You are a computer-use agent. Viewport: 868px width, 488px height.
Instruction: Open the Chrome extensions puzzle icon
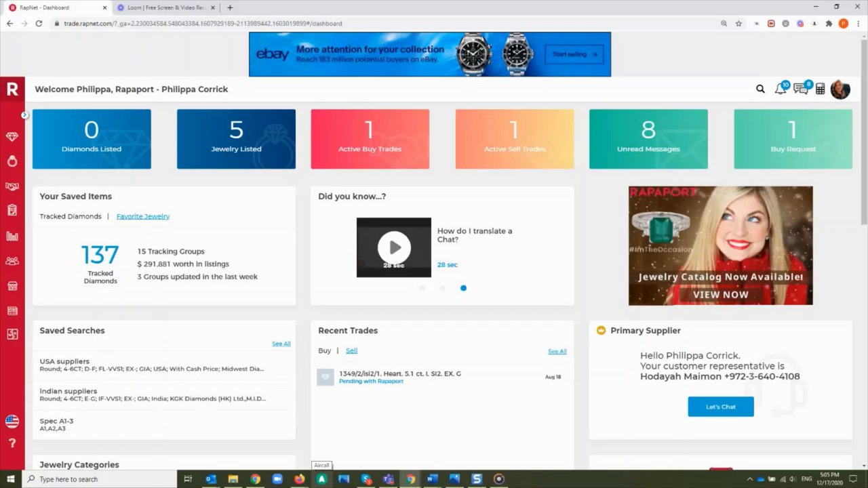click(829, 23)
